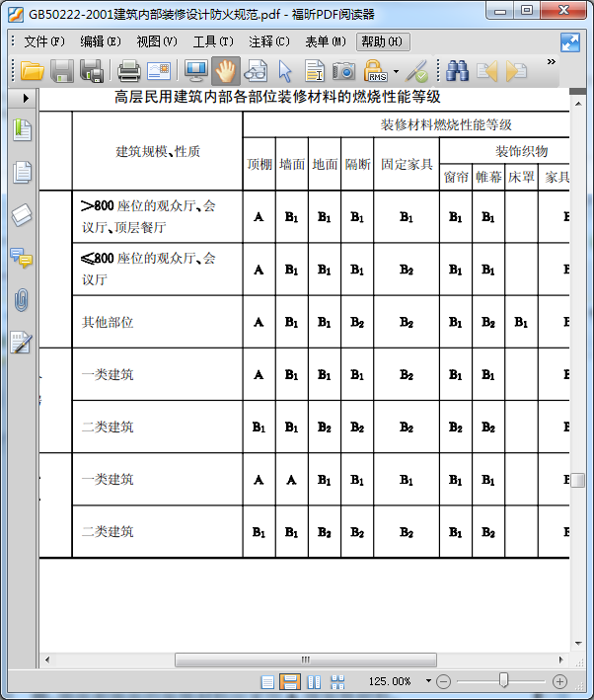Switch to continuous facing view mode

point(337,681)
